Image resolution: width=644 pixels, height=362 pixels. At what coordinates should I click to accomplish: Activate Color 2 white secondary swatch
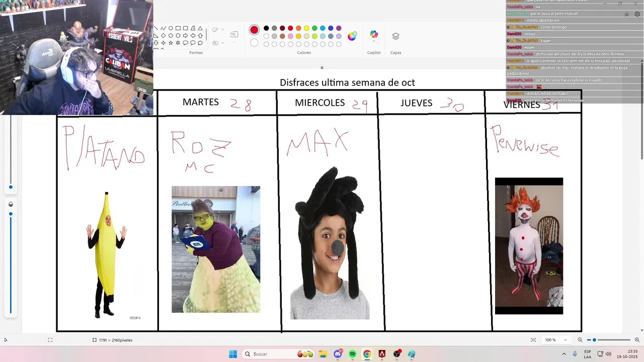pyautogui.click(x=254, y=43)
